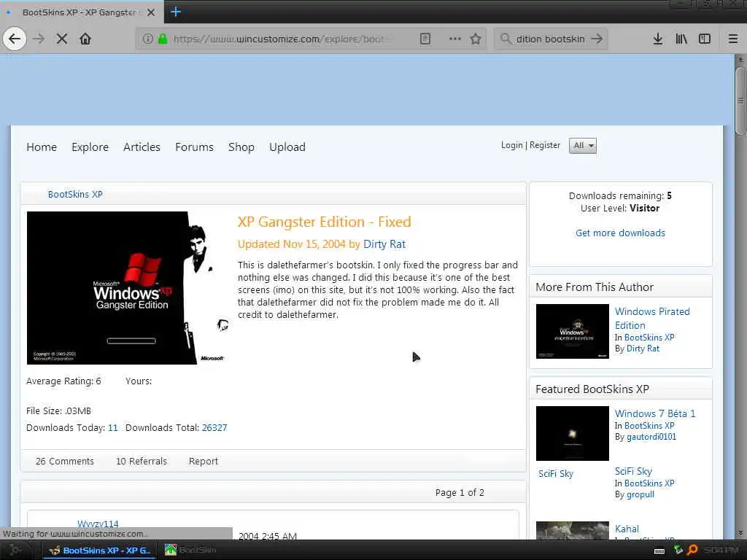Stop loading the page with the X button
Screen dimensions: 747x560
coord(62,39)
